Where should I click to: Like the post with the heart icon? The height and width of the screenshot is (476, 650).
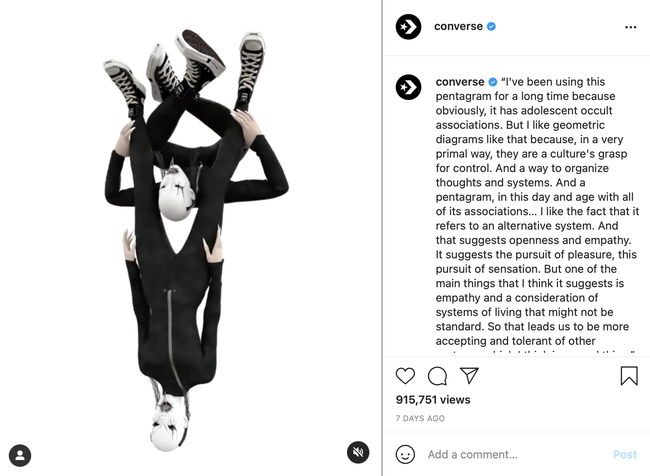pos(405,376)
